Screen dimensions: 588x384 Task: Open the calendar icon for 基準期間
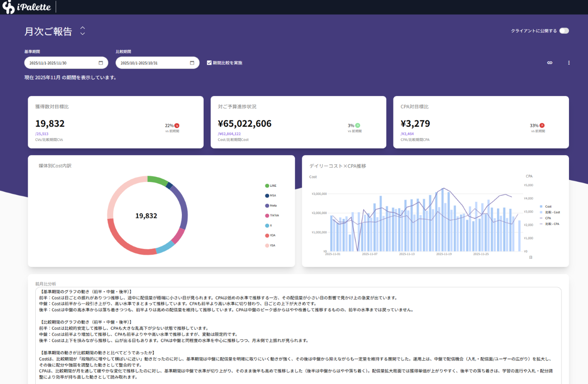pyautogui.click(x=102, y=62)
